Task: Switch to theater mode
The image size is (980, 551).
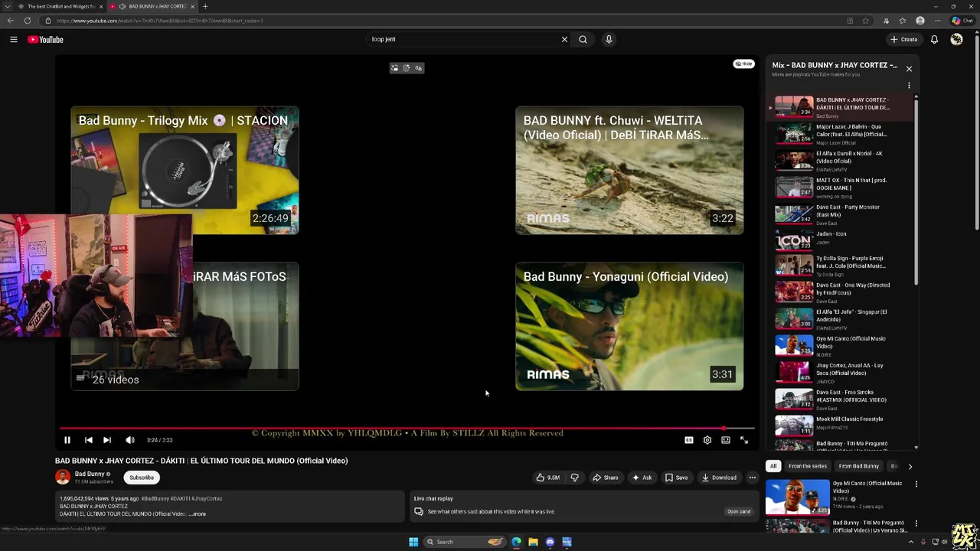Action: click(x=726, y=440)
